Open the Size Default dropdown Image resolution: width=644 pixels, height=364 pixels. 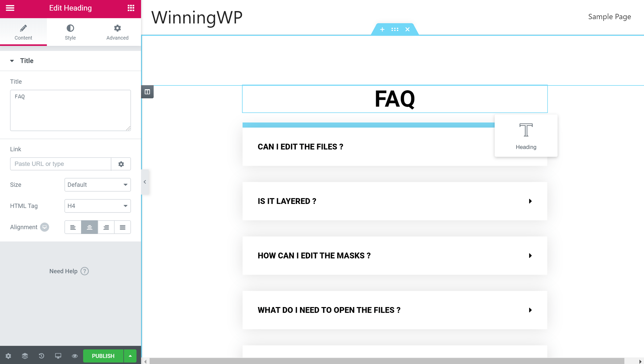[x=97, y=185]
